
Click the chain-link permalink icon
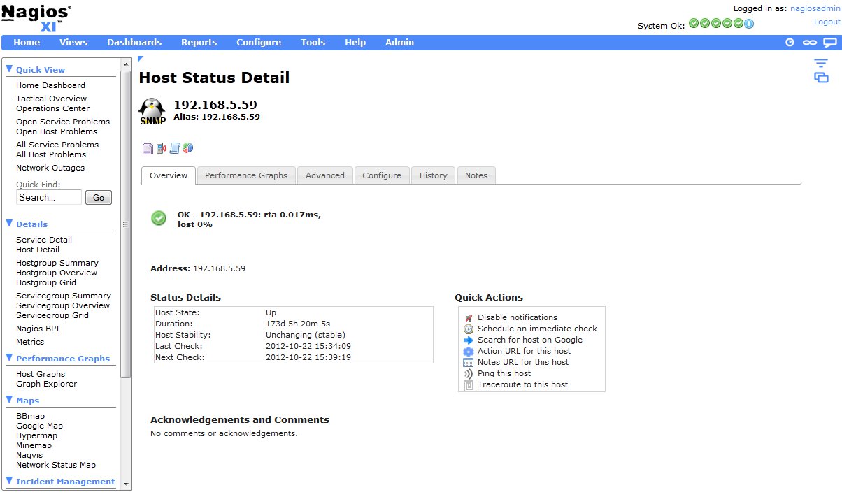809,43
